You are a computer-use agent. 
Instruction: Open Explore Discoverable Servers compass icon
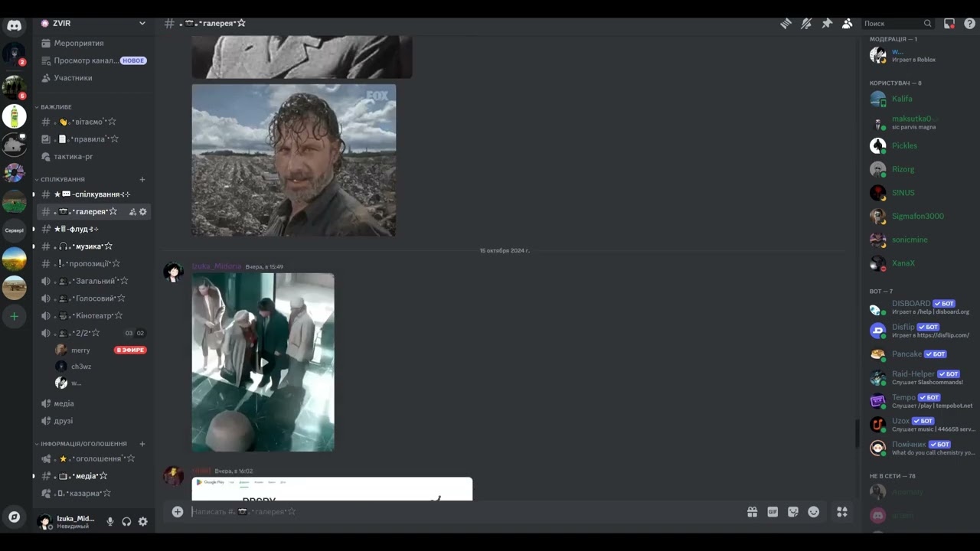(14, 517)
